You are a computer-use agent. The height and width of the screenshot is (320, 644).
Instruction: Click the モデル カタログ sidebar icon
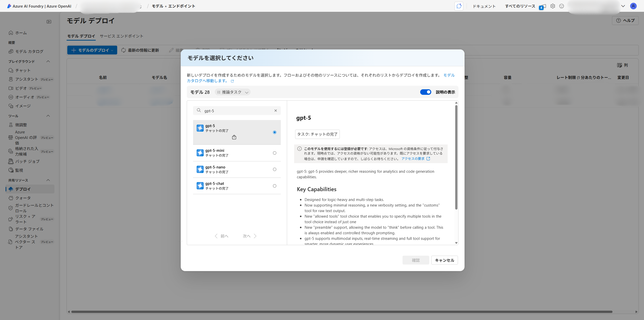(x=11, y=51)
